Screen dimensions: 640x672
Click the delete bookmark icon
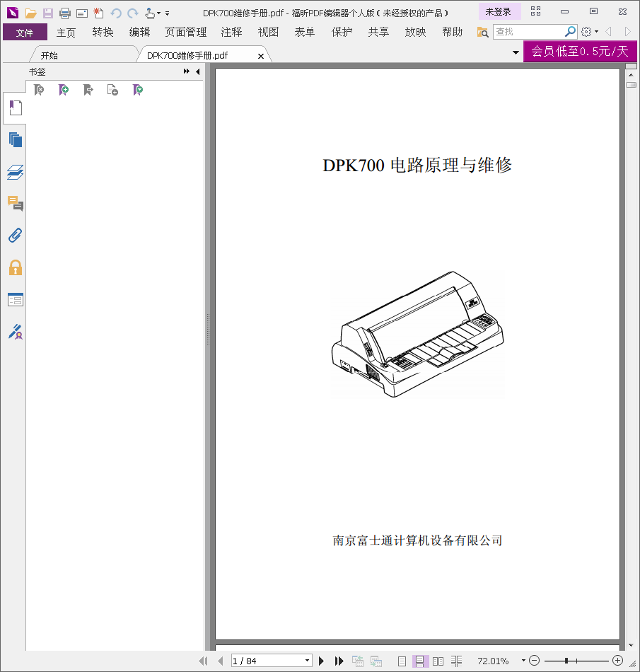(x=39, y=90)
